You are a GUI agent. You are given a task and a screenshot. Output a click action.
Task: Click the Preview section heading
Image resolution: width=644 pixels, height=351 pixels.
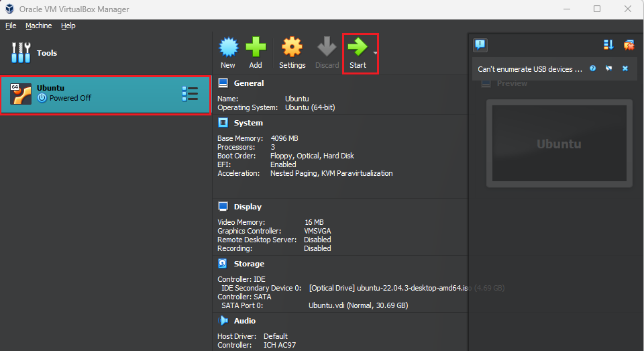[x=512, y=83]
